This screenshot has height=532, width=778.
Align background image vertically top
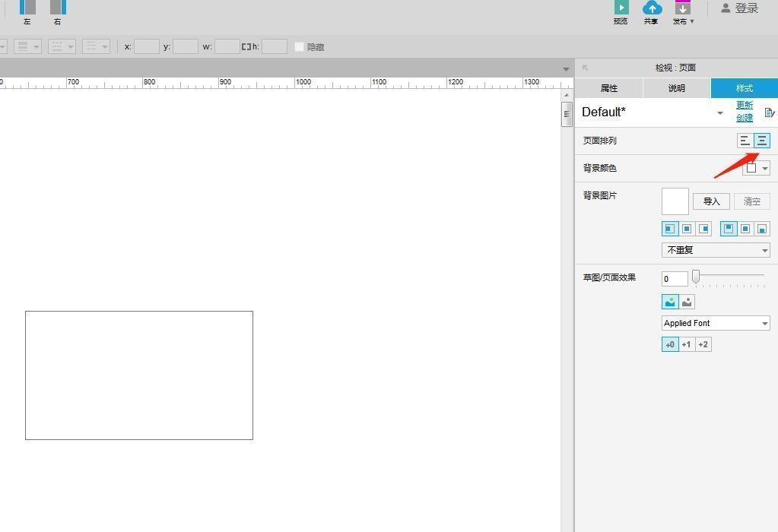coord(729,229)
